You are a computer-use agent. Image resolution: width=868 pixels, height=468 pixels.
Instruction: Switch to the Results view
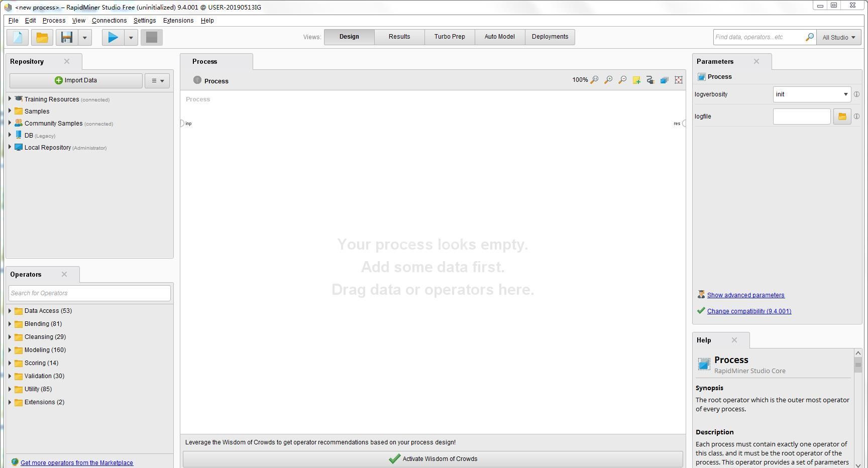pyautogui.click(x=399, y=37)
